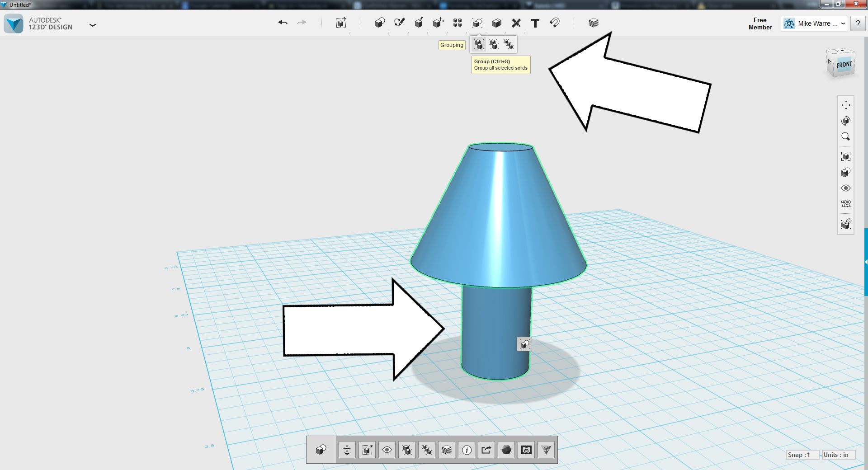Toggle the Hide/Show eye in the navigation sidebar
Image resolution: width=868 pixels, height=470 pixels.
[x=846, y=188]
